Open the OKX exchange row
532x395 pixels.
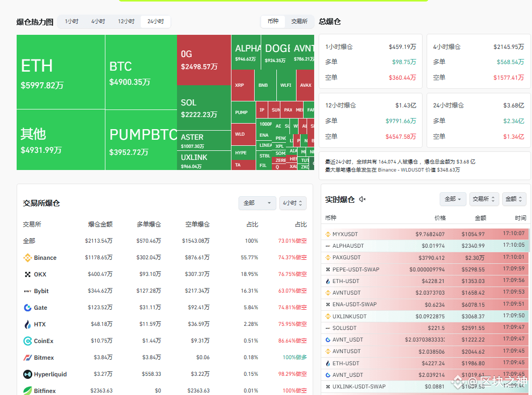(164, 274)
